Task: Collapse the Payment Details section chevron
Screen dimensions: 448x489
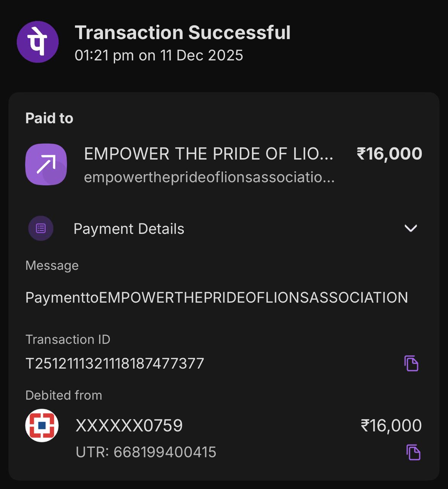Action: coord(411,228)
